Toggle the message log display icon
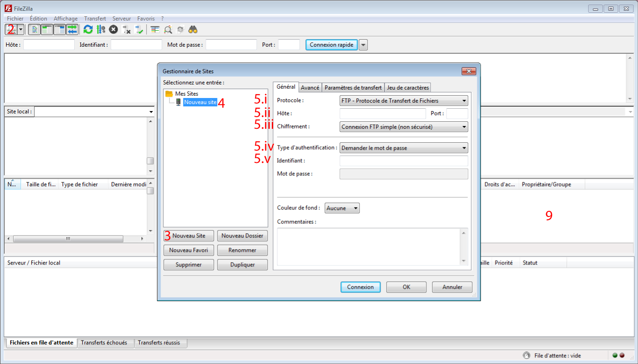The width and height of the screenshot is (638, 364). pyautogui.click(x=35, y=29)
